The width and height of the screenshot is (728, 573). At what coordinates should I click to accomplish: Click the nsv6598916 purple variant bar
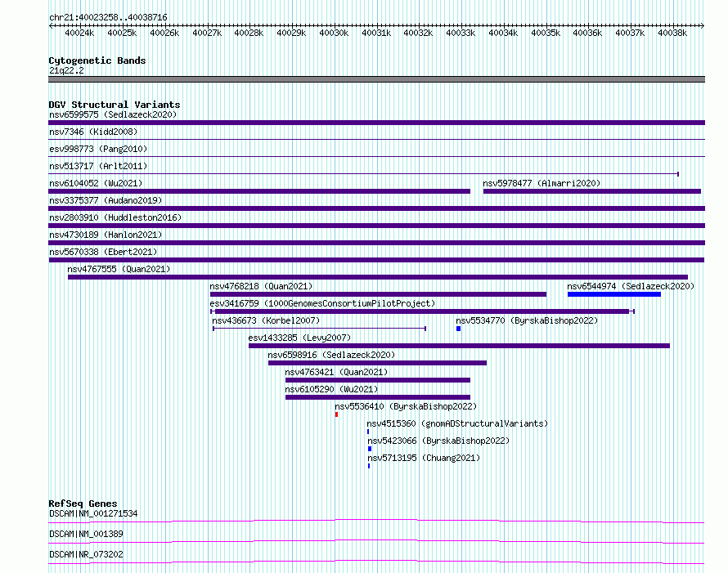pyautogui.click(x=377, y=363)
